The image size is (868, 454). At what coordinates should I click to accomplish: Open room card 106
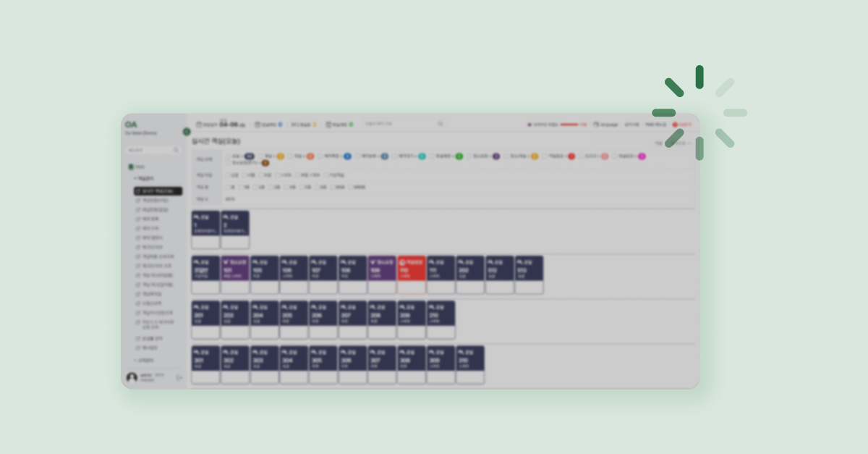point(294,274)
